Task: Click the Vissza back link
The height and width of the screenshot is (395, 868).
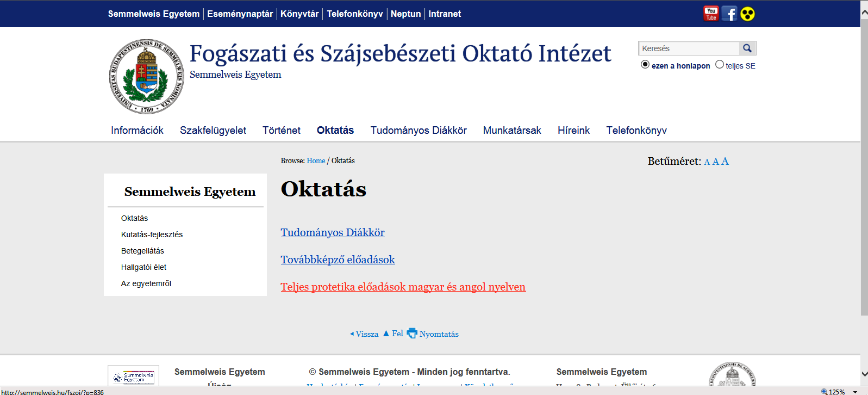Action: coord(364,334)
